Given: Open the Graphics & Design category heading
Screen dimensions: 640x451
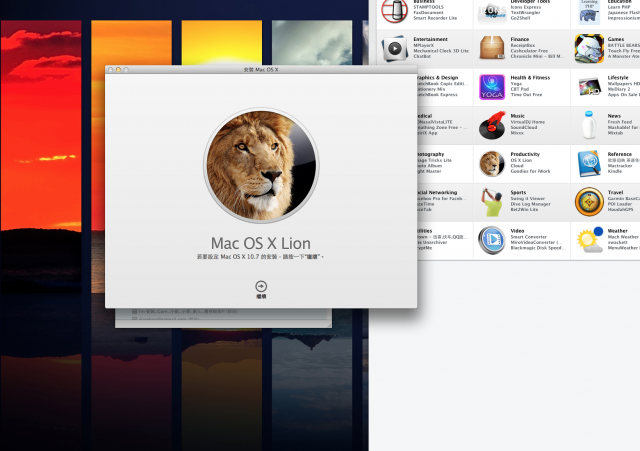Looking at the screenshot, I should tap(438, 78).
